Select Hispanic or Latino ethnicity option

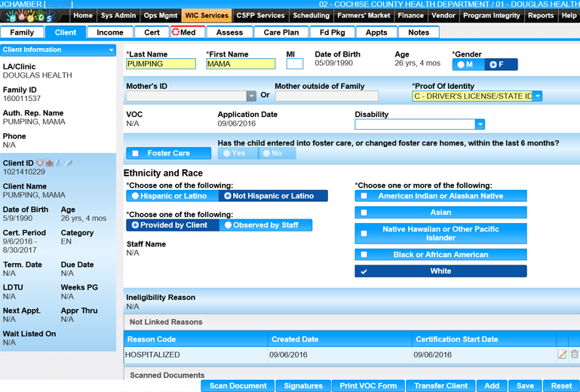click(171, 196)
